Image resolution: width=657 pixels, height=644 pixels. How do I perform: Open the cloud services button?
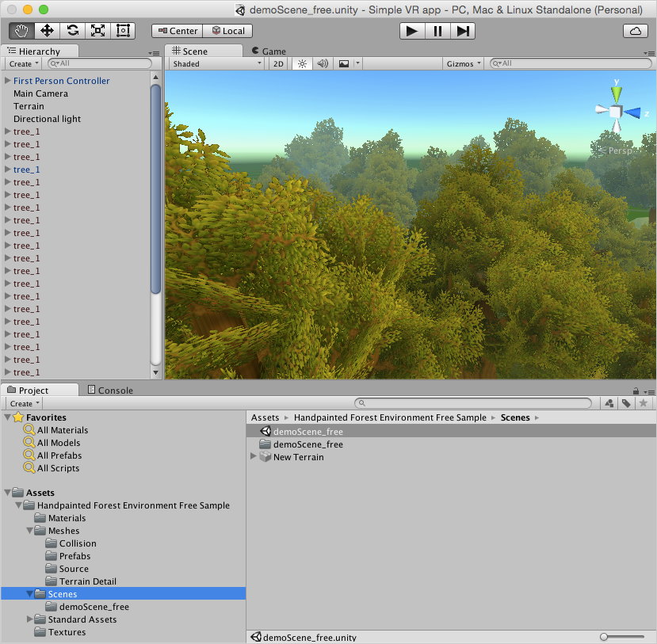coord(636,31)
